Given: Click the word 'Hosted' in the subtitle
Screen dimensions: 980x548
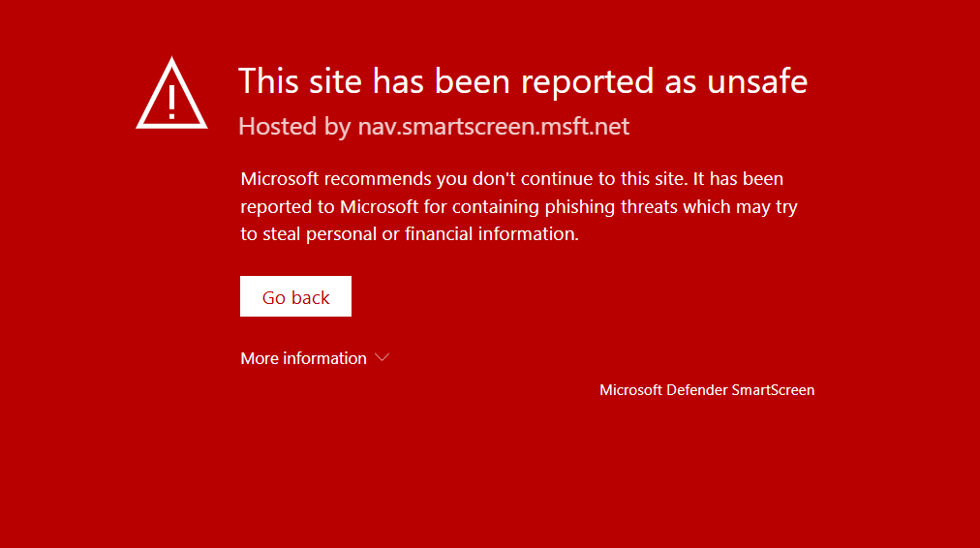Looking at the screenshot, I should click(276, 127).
